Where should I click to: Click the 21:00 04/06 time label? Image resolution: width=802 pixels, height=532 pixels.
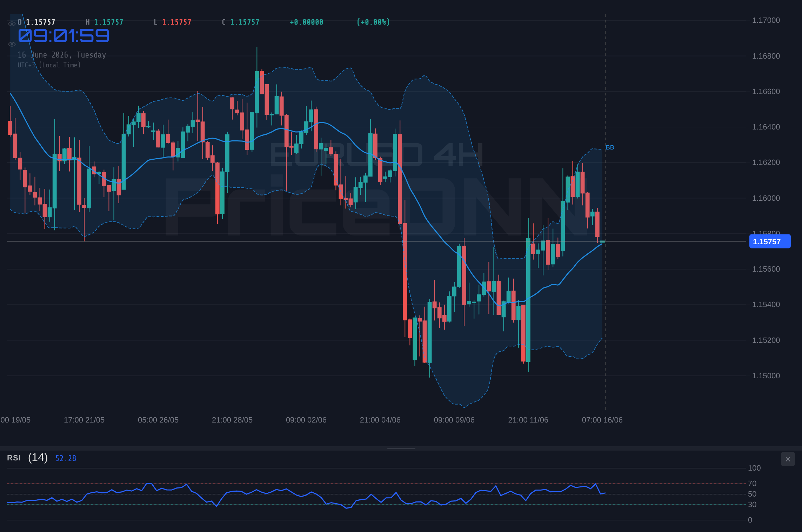tap(380, 420)
